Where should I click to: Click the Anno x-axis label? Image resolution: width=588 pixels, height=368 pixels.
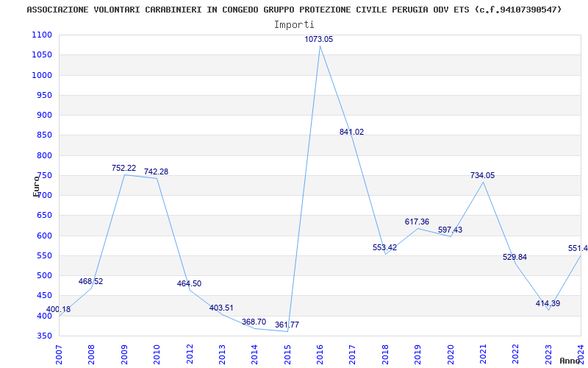570,361
